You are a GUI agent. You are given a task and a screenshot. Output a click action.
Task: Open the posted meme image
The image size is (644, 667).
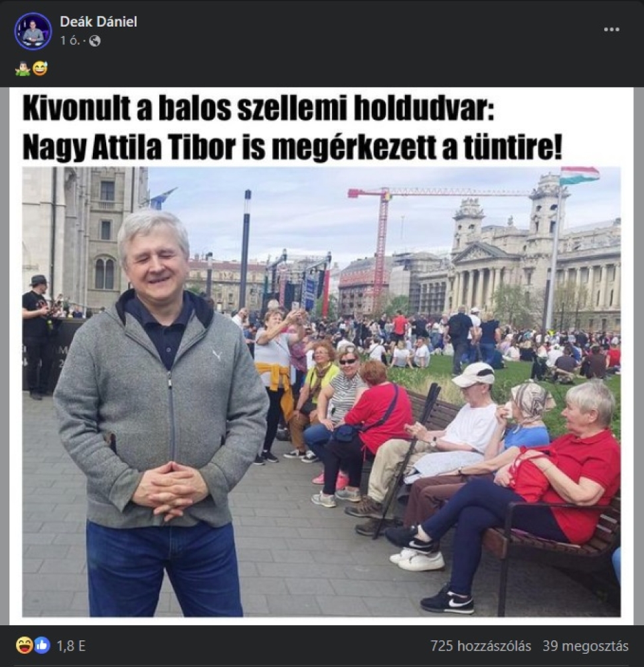tap(321, 356)
